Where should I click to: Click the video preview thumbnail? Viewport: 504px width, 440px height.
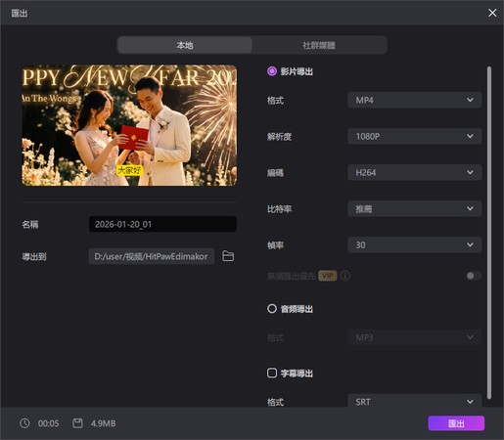(129, 125)
